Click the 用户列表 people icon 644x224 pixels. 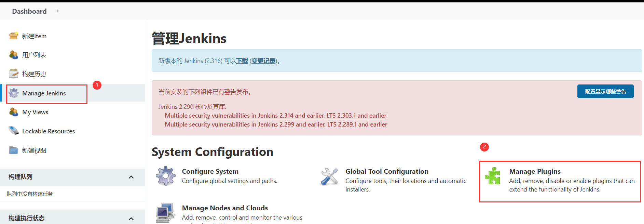point(14,55)
